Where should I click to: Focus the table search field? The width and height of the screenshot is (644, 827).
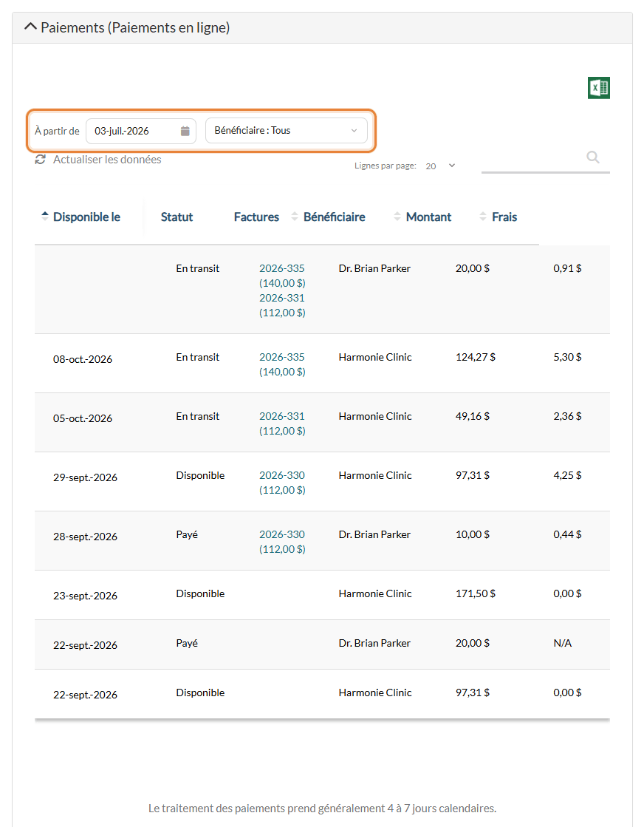(546, 160)
